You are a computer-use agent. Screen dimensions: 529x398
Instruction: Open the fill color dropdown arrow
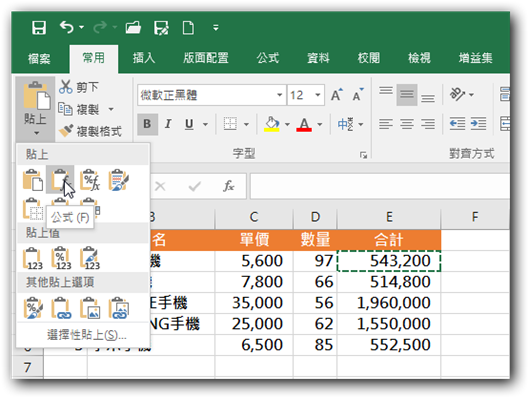(x=287, y=124)
